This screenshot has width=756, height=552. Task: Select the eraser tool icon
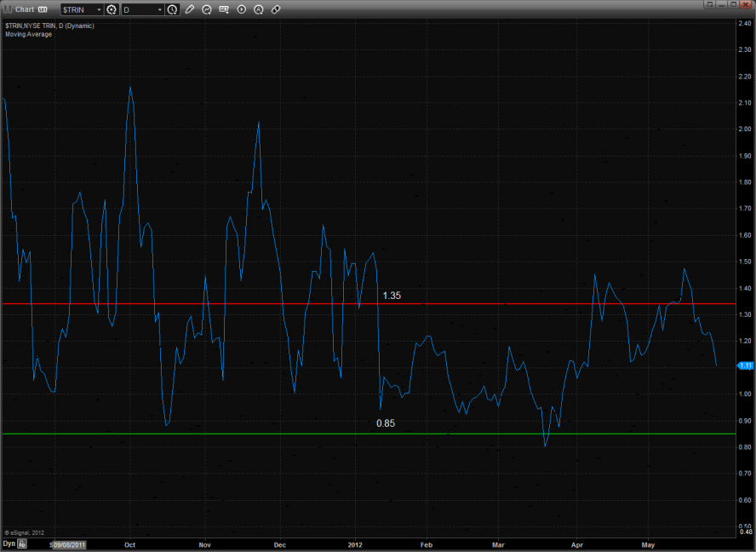pos(276,9)
